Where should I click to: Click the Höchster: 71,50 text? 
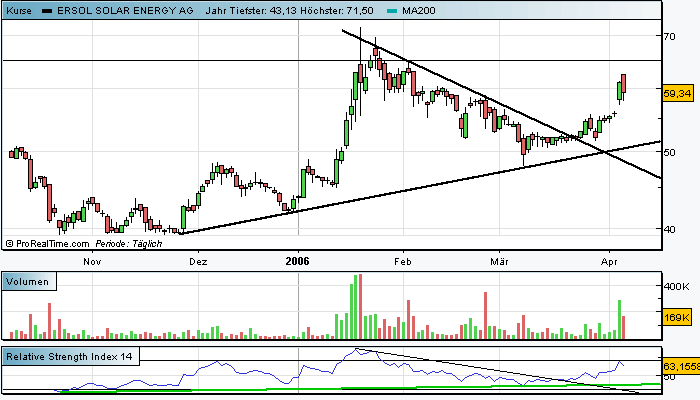(x=337, y=10)
